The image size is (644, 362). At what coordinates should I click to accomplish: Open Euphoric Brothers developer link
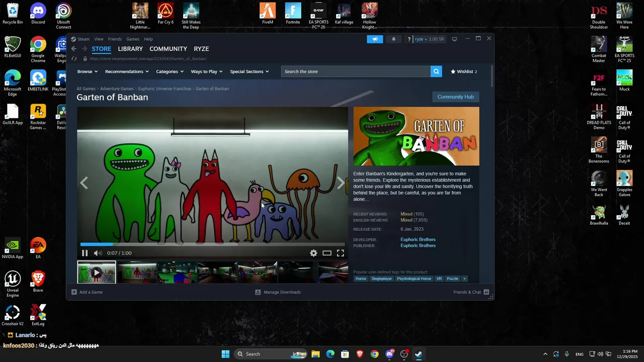tap(418, 239)
